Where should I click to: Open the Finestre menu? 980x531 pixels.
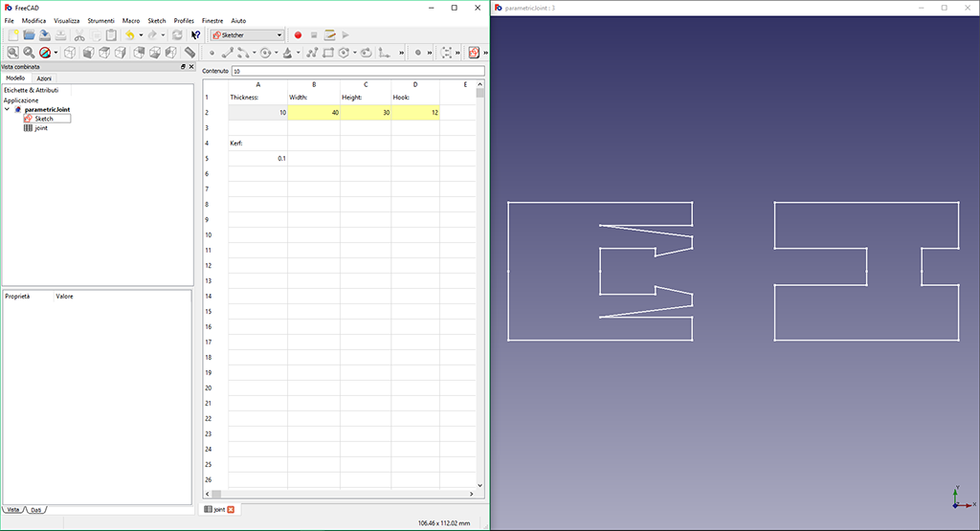pos(212,21)
